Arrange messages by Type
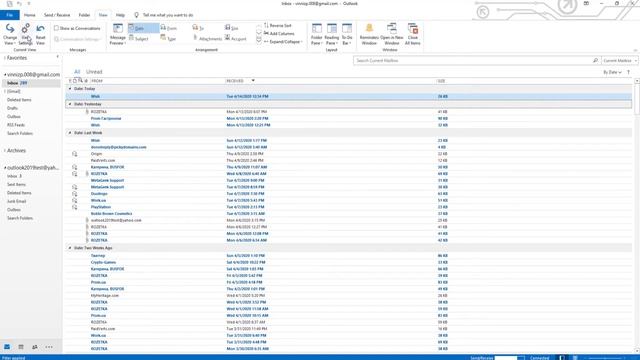 (x=168, y=38)
